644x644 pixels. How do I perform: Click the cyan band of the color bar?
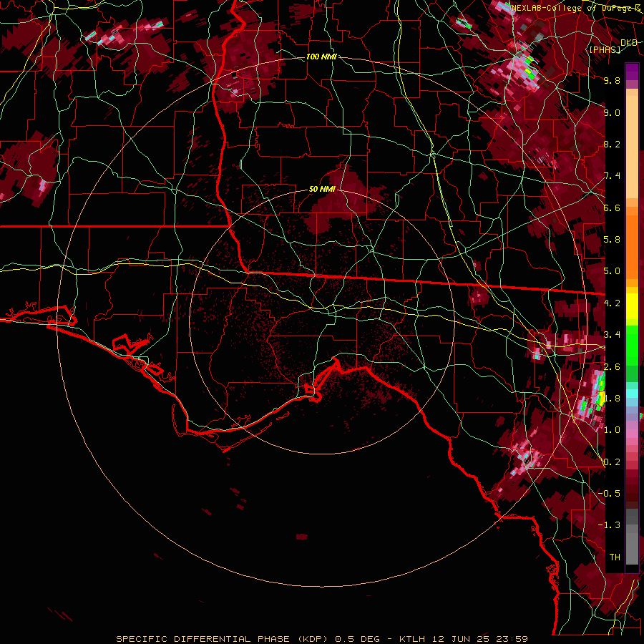click(632, 394)
